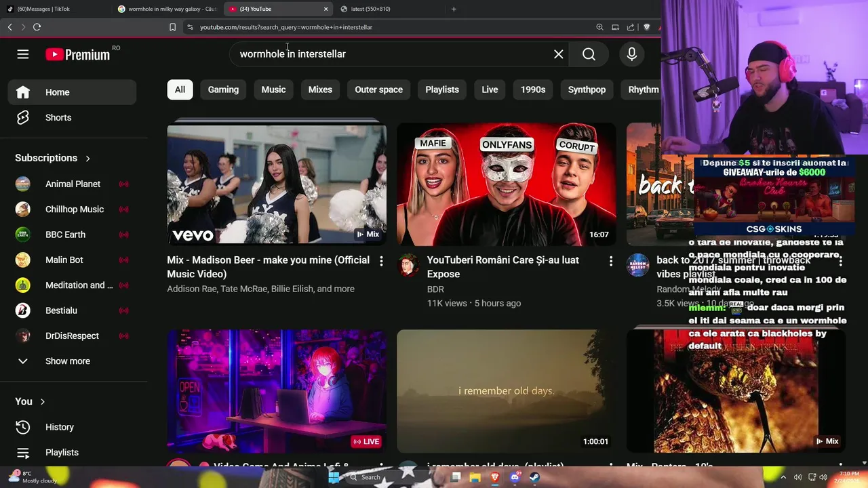This screenshot has height=488, width=868.
Task: Select the Live filter chip
Action: [x=490, y=89]
